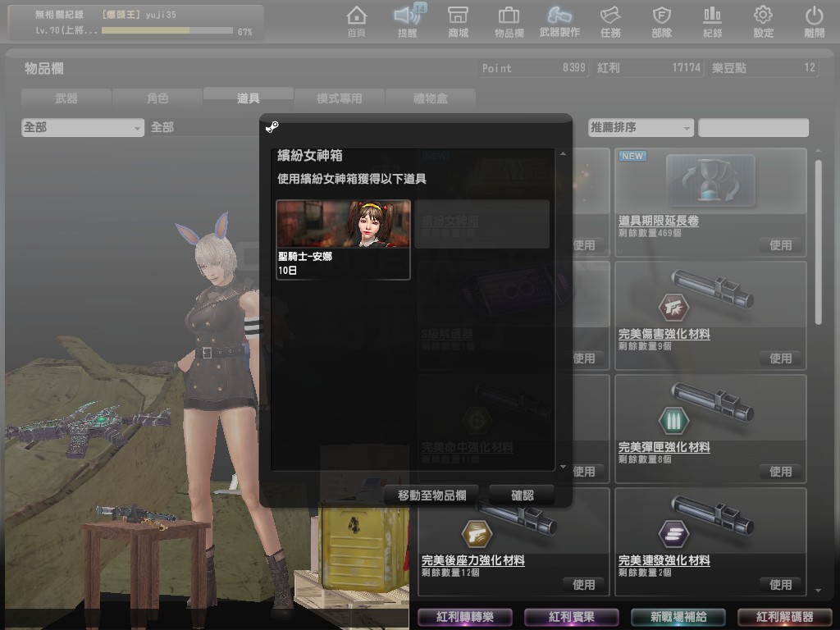Open the 提醒 notifications icon

click(x=408, y=21)
